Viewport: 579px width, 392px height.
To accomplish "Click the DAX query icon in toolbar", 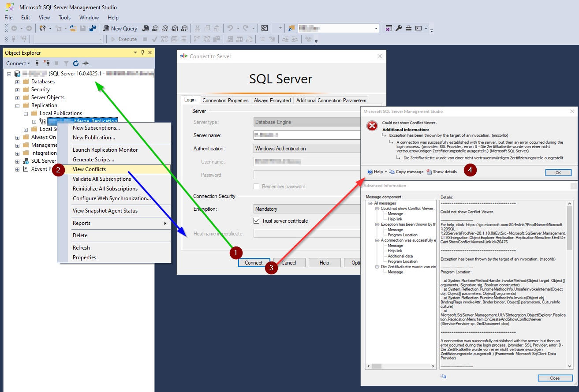I will click(x=184, y=28).
